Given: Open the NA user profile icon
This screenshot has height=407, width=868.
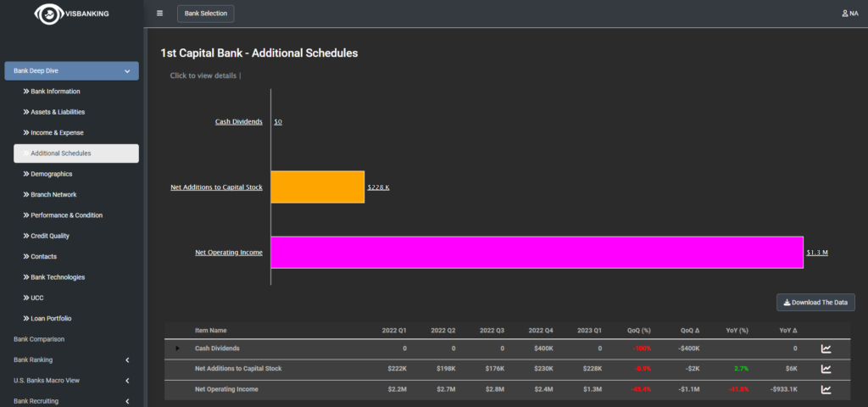Looking at the screenshot, I should coord(849,14).
